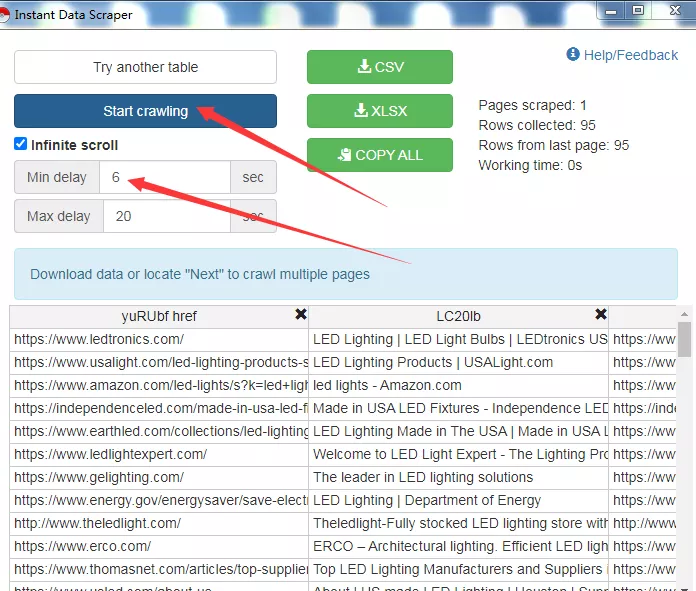Click the Max delay label

(x=59, y=216)
